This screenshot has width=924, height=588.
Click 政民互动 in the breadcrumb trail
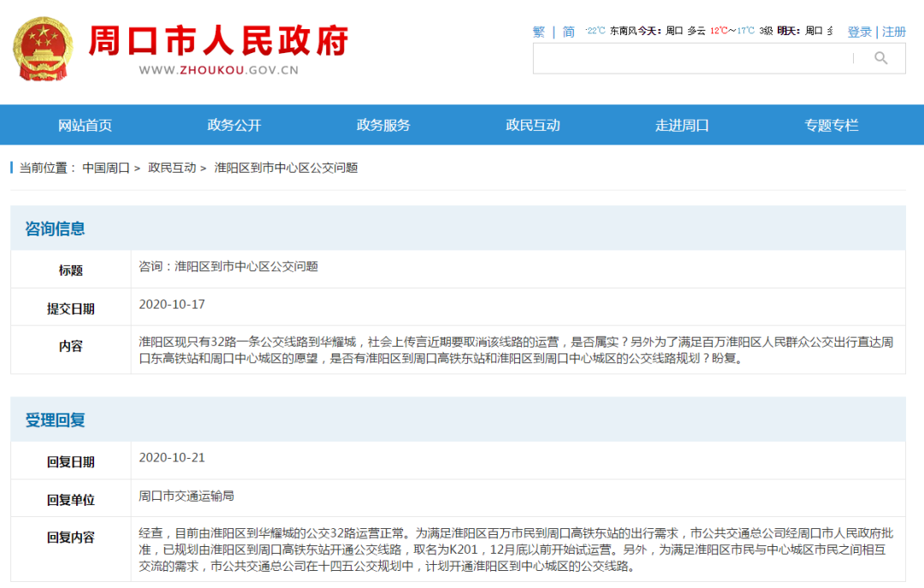[172, 168]
